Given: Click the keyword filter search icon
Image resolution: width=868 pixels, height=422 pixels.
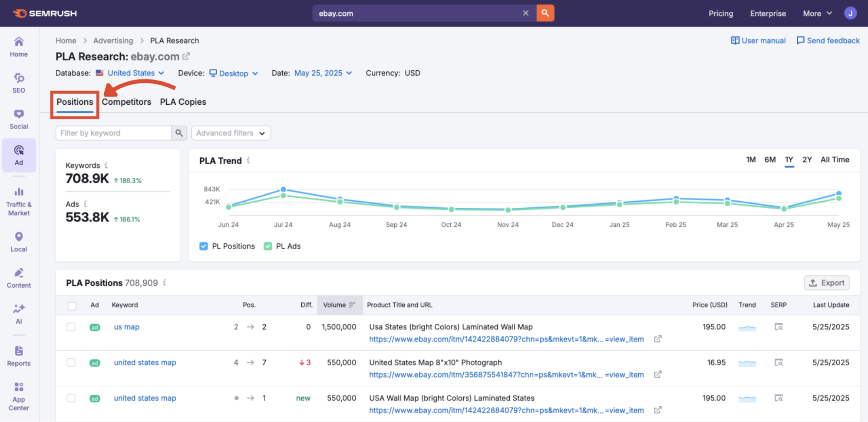Looking at the screenshot, I should tap(179, 133).
